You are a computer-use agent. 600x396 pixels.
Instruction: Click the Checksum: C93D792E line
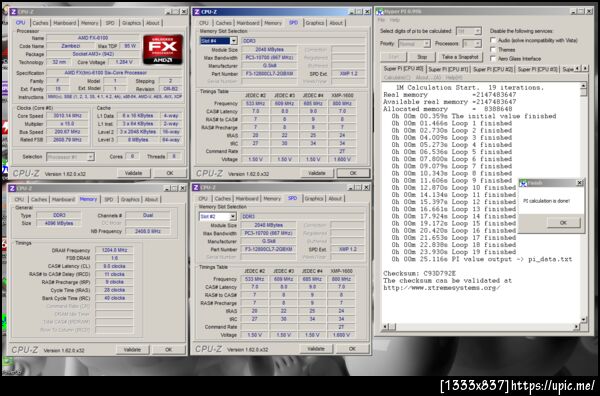[420, 274]
